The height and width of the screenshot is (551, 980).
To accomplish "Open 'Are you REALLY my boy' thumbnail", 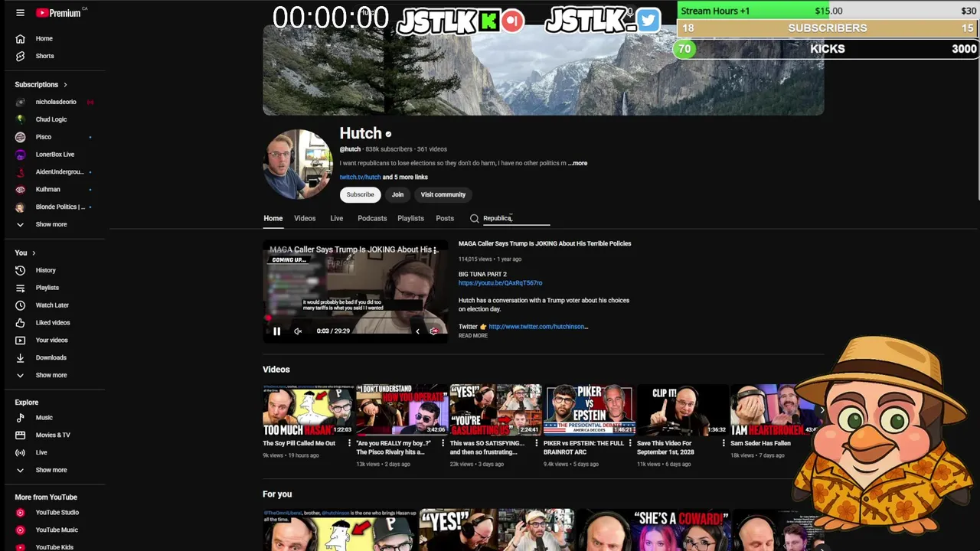I will pyautogui.click(x=402, y=409).
